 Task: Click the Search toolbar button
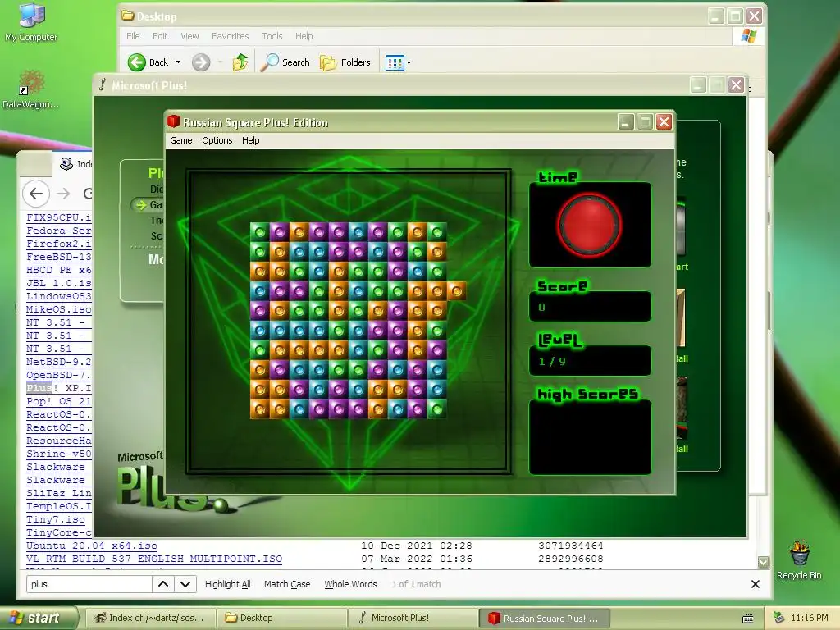[x=285, y=62]
